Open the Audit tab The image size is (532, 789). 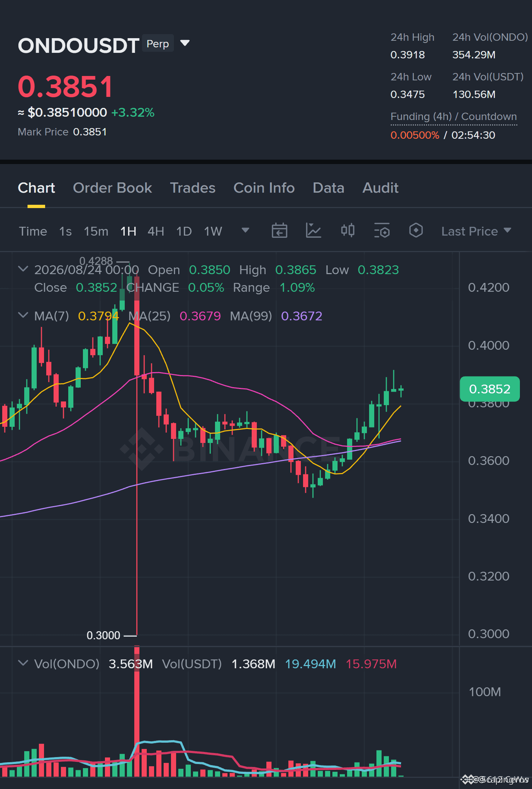tap(380, 188)
